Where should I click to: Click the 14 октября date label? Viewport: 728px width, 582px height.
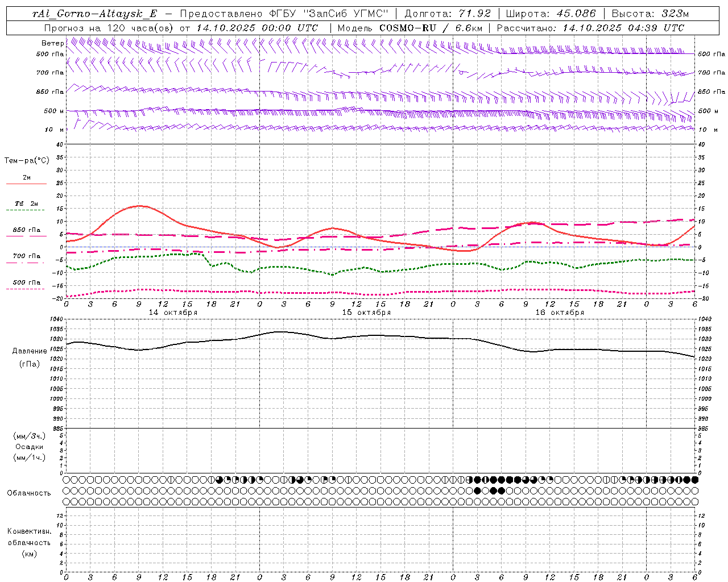click(173, 313)
